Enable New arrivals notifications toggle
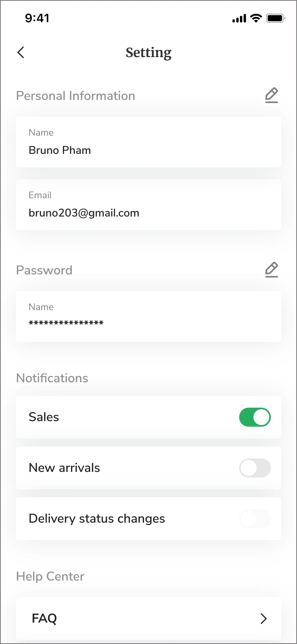The width and height of the screenshot is (297, 644). click(255, 468)
